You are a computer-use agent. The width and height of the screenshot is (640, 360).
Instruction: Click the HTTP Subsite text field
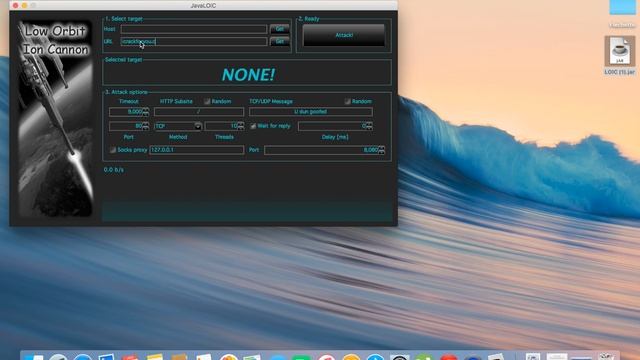199,111
